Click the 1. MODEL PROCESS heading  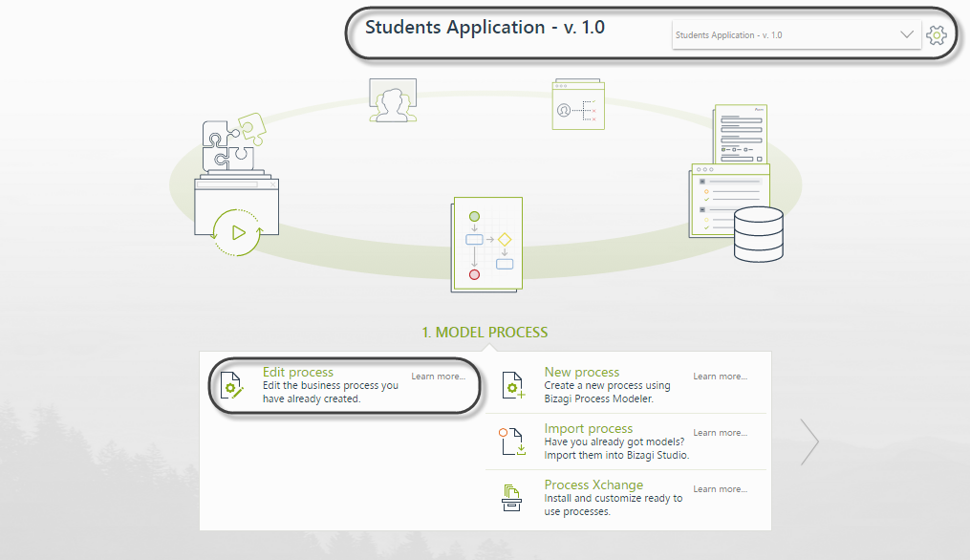point(485,333)
